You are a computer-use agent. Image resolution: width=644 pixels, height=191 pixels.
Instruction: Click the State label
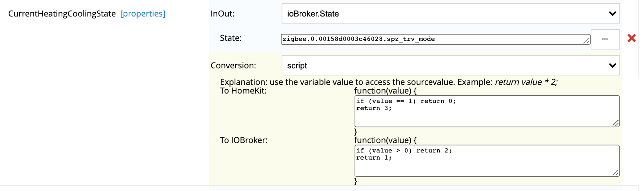coord(231,38)
